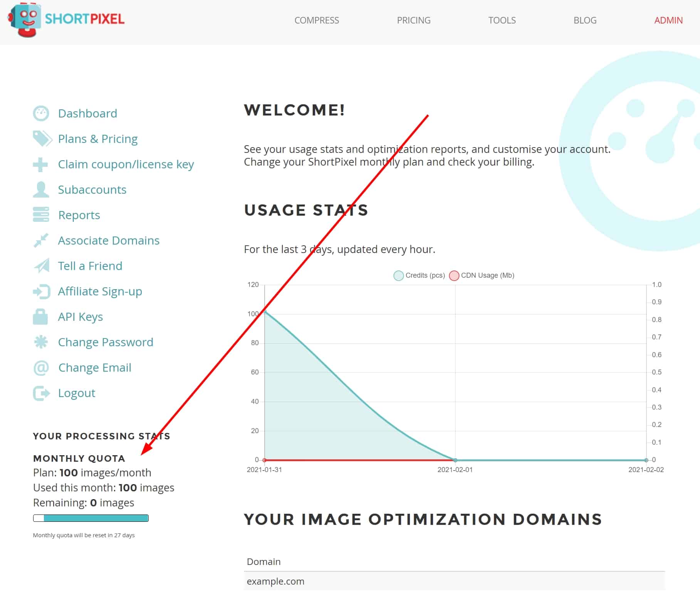Screen dimensions: 700x610
Task: Click the Change Email @ icon
Action: click(41, 368)
